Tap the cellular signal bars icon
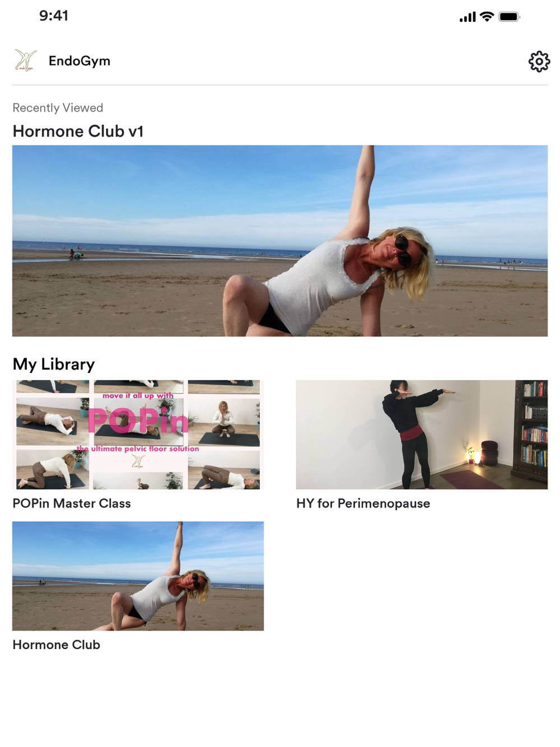The image size is (560, 747). (x=468, y=17)
